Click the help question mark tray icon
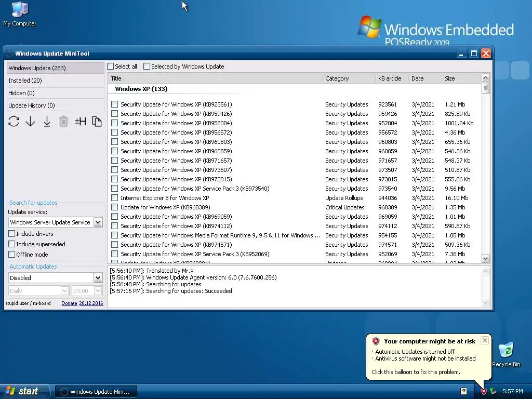The width and height of the screenshot is (532, 399). pyautogui.click(x=463, y=391)
